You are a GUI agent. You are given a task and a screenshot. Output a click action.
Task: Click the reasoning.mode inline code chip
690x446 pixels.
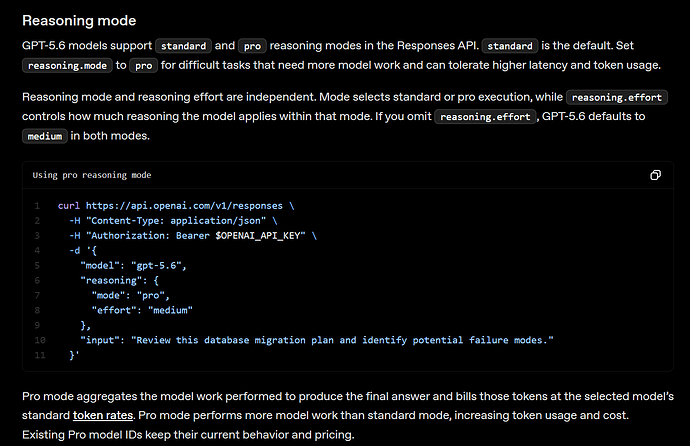67,66
